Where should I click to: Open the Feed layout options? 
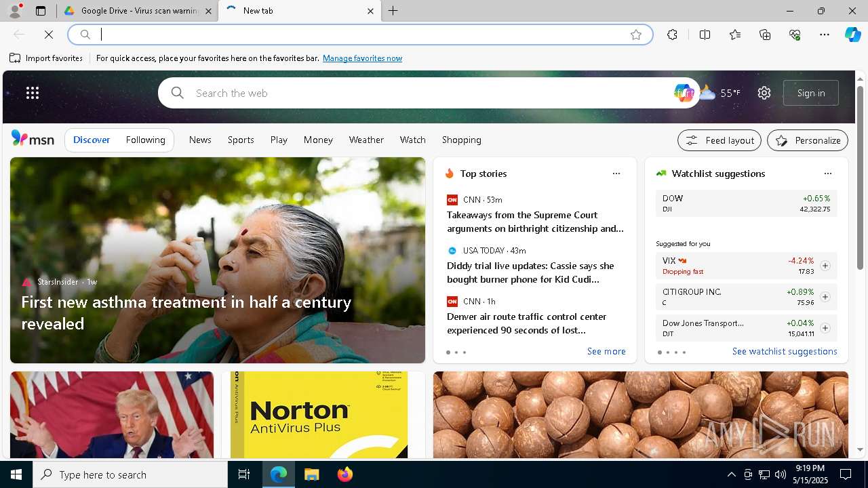(719, 140)
